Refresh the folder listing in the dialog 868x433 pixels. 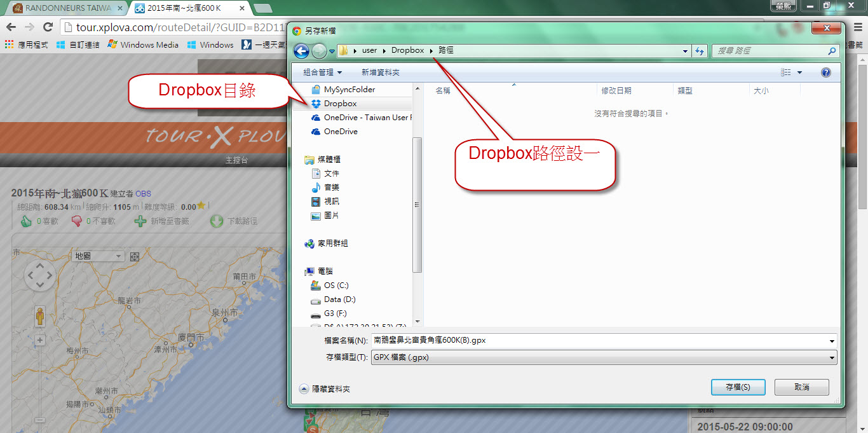pyautogui.click(x=700, y=51)
